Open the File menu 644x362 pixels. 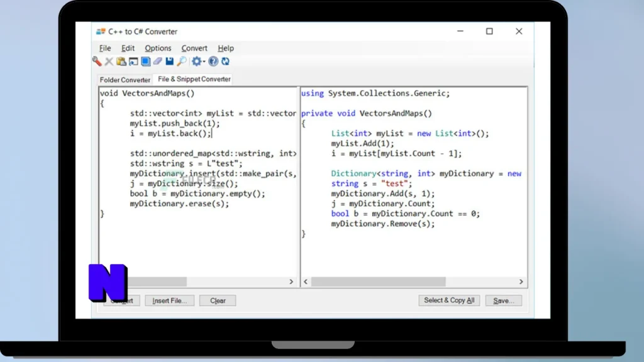tap(105, 48)
